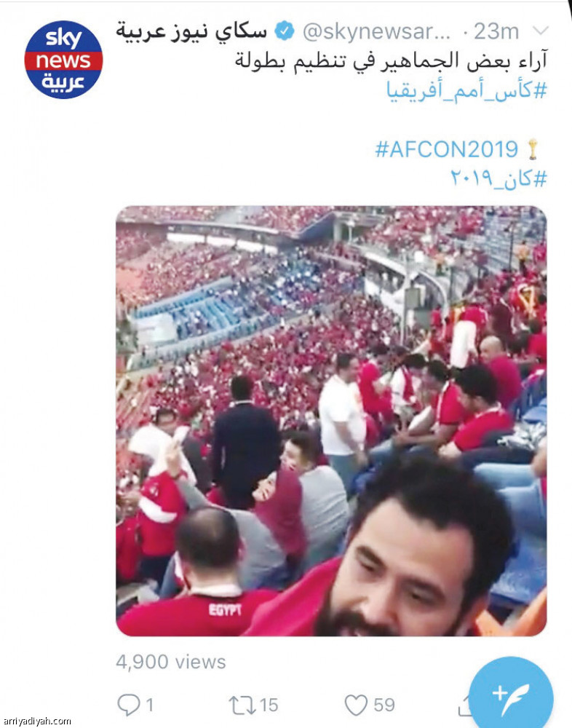Click the blue verified badge icon
The image size is (572, 728).
[284, 31]
